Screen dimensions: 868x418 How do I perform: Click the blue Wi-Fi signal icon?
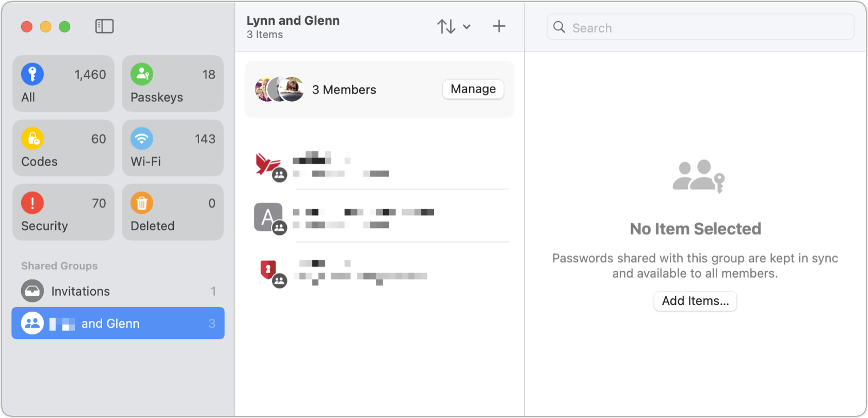click(141, 139)
